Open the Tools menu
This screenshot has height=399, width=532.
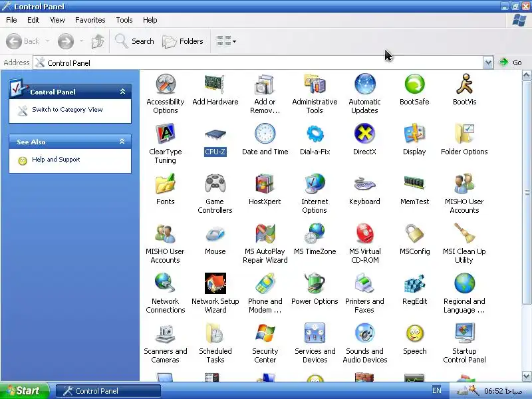124,20
